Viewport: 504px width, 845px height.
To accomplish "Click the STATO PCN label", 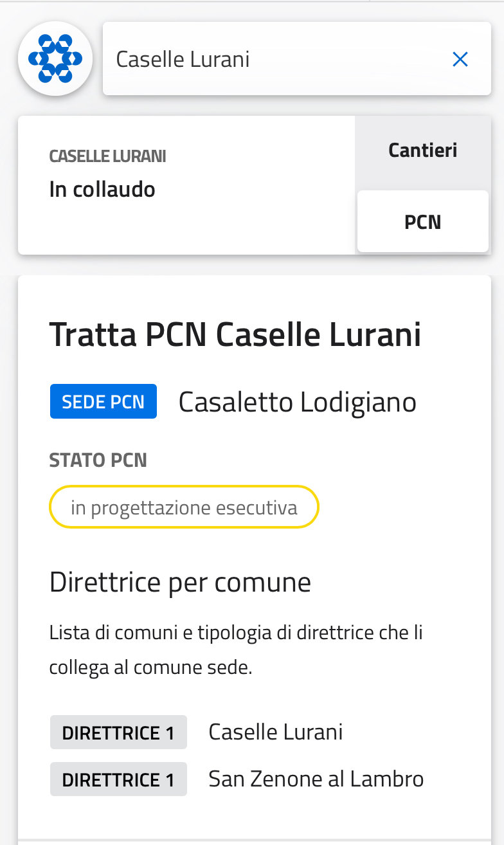I will point(98,460).
